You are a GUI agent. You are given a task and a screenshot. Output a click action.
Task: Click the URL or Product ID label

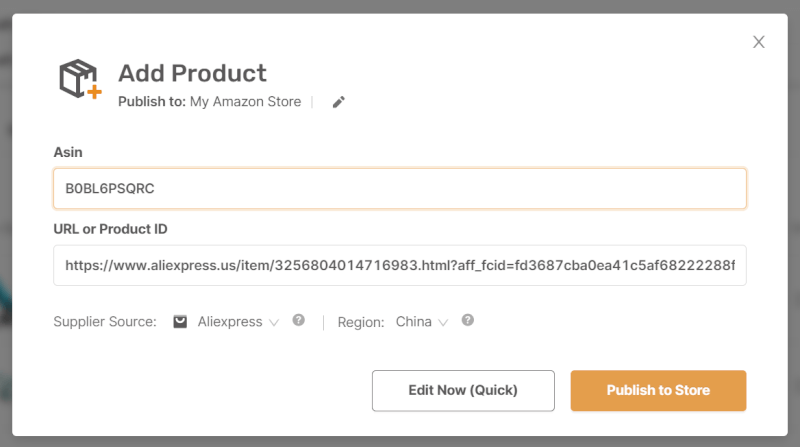110,229
